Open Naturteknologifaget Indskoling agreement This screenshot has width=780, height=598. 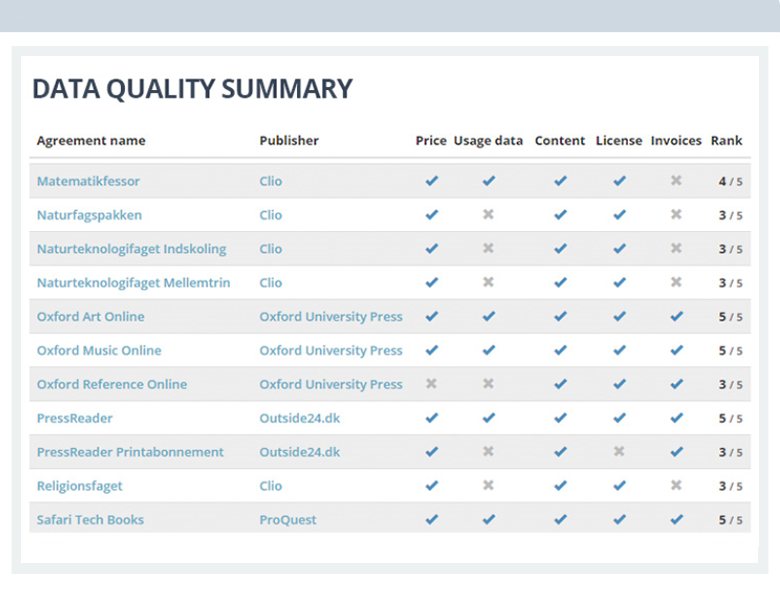[x=131, y=249]
